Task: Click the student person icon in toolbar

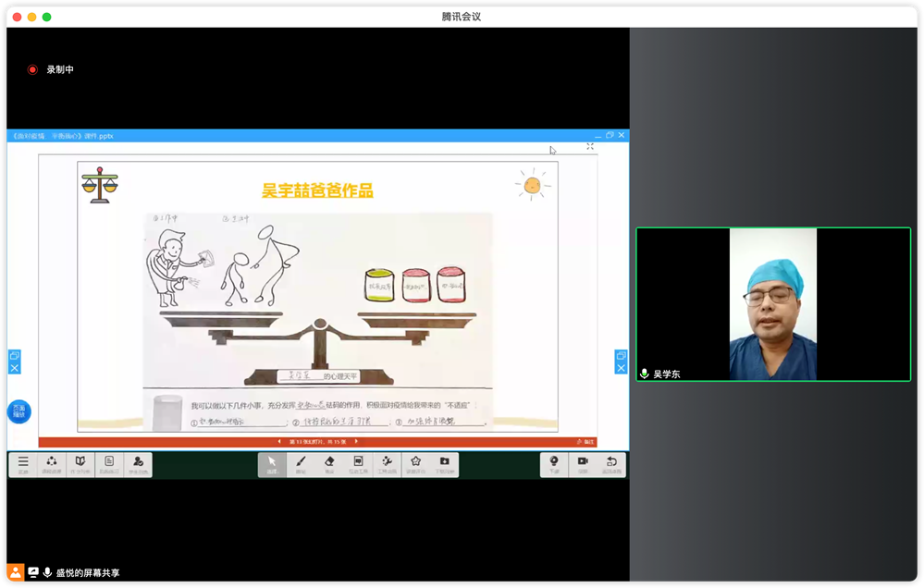Action: 138,464
